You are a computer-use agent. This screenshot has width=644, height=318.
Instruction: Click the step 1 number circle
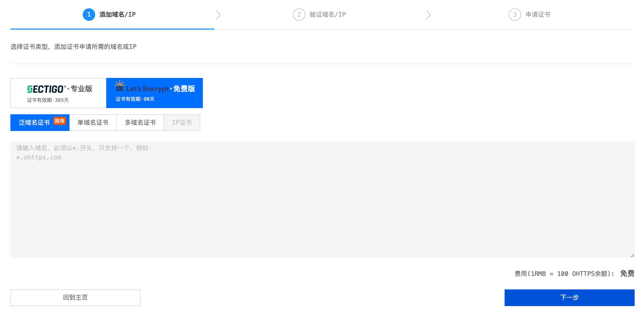coord(89,15)
